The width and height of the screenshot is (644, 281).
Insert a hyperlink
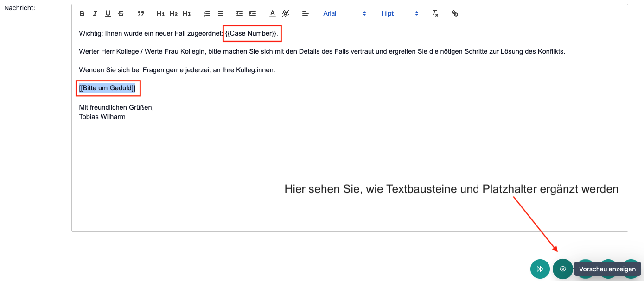[x=455, y=13]
